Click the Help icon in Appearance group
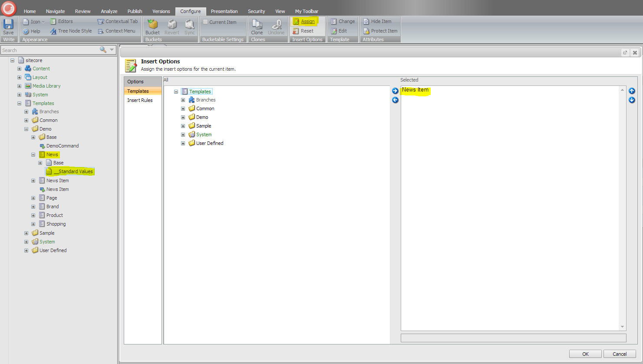 click(x=26, y=31)
